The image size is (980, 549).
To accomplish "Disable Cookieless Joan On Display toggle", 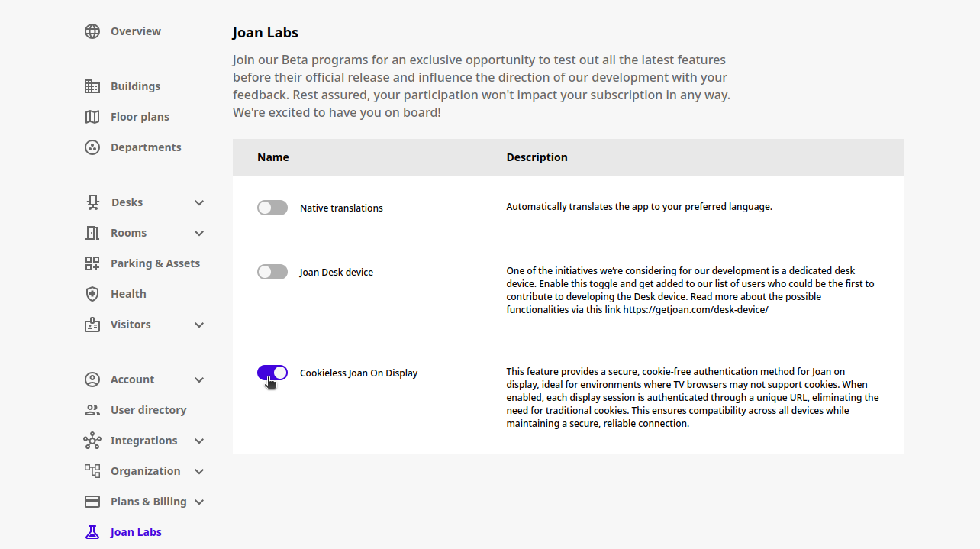I will 272,373.
